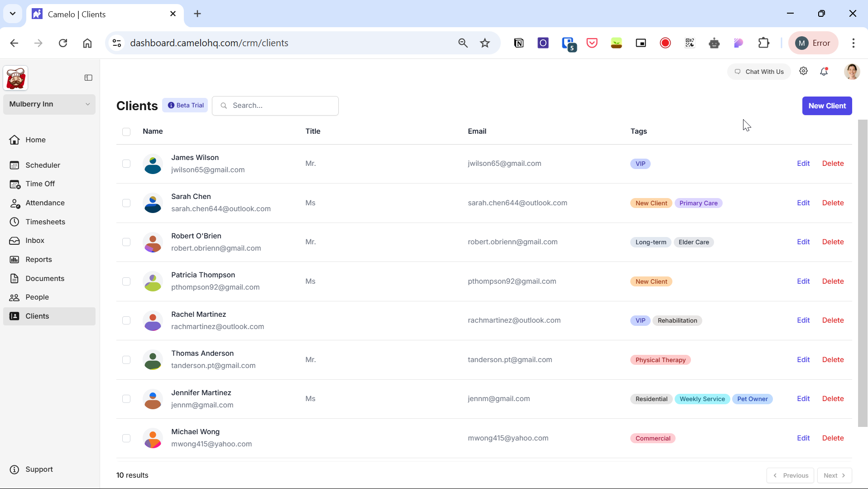Open the notifications bell
The height and width of the screenshot is (489, 868).
pos(824,72)
